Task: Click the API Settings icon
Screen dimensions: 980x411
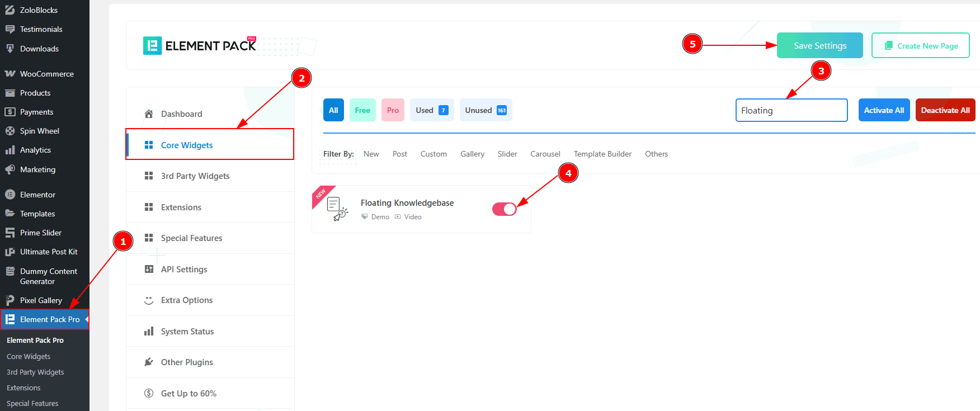Action: (x=149, y=269)
